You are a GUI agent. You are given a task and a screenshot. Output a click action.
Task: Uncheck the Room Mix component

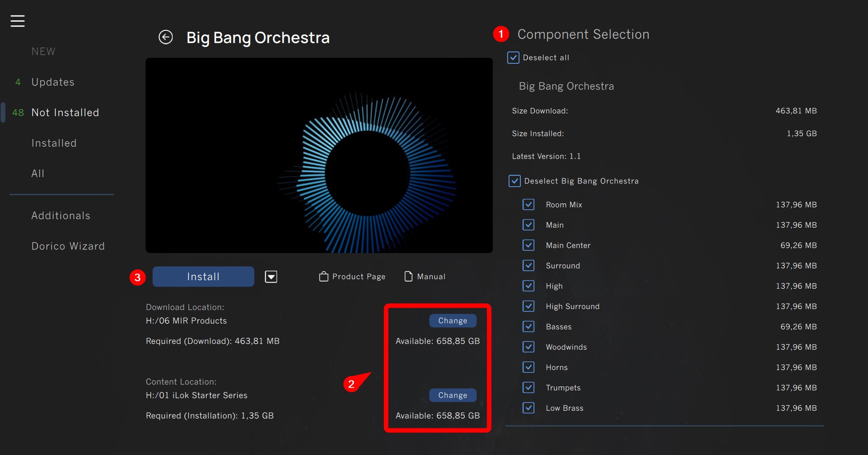pos(528,205)
